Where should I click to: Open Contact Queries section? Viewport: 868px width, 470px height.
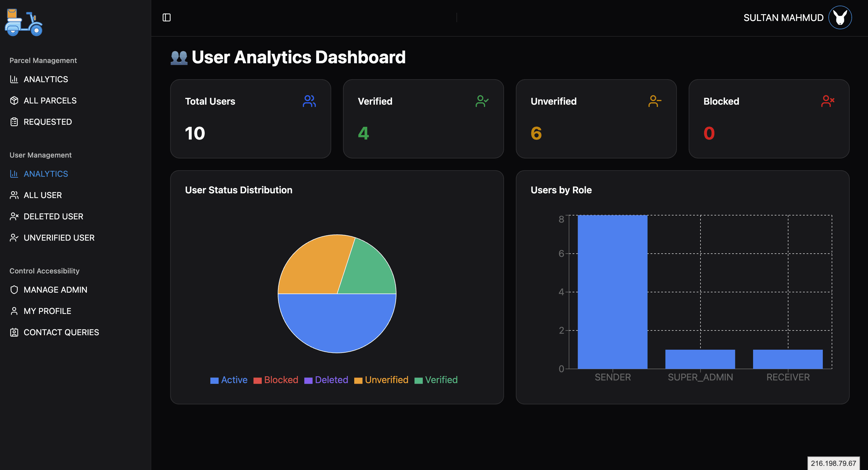(61, 332)
